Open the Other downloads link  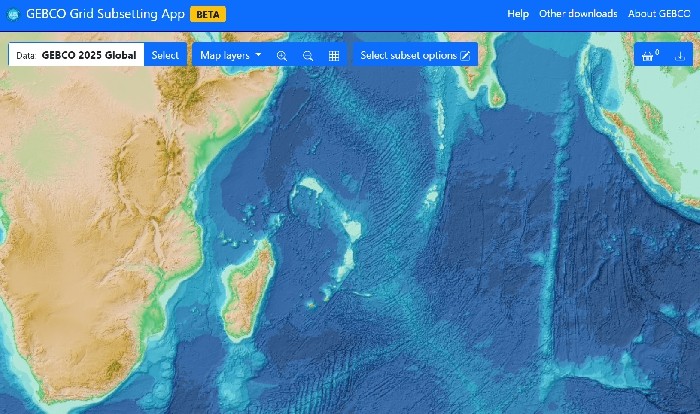578,14
